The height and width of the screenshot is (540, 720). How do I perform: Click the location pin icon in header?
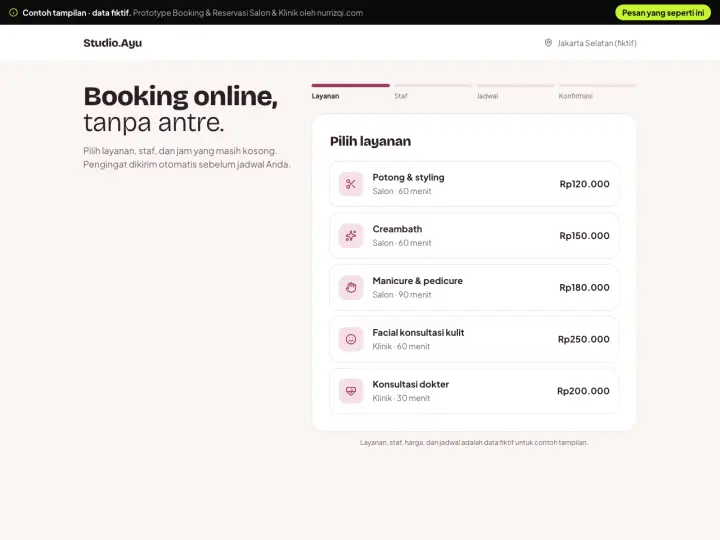548,43
